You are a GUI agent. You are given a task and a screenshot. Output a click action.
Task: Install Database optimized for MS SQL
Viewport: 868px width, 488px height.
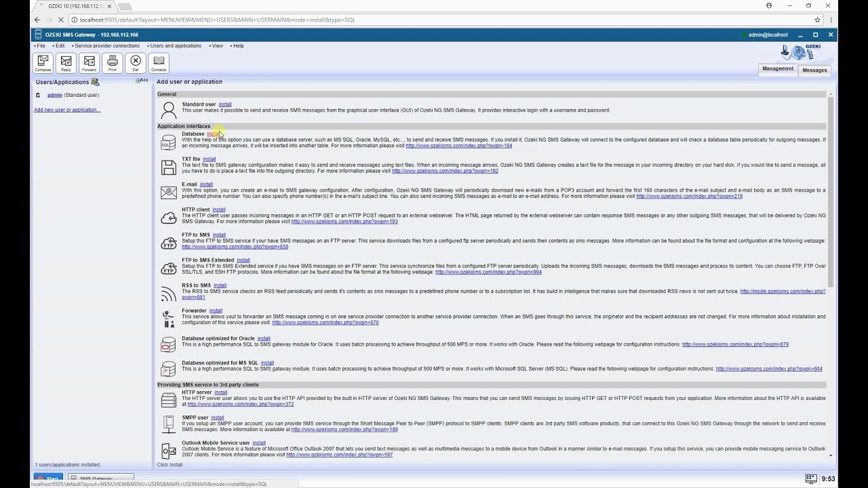pyautogui.click(x=267, y=363)
